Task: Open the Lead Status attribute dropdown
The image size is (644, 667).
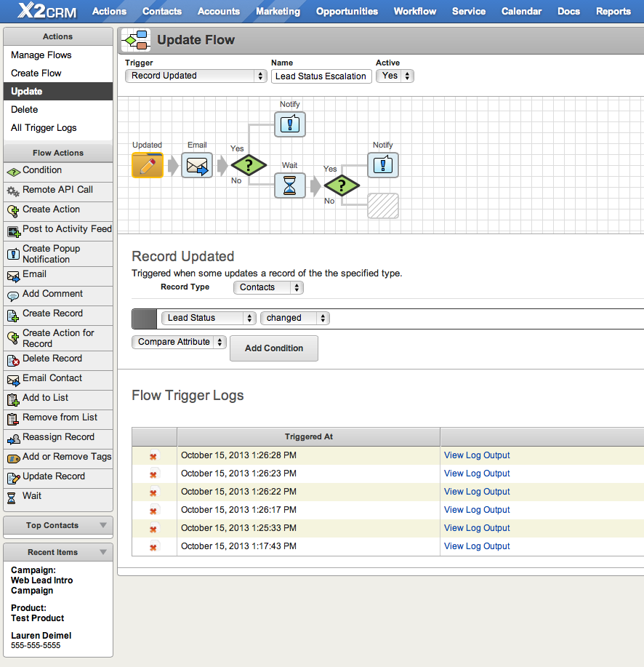Action: coord(209,318)
